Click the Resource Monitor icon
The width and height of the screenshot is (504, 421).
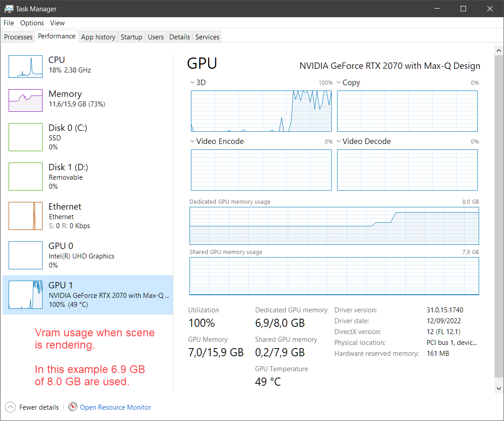[73, 407]
